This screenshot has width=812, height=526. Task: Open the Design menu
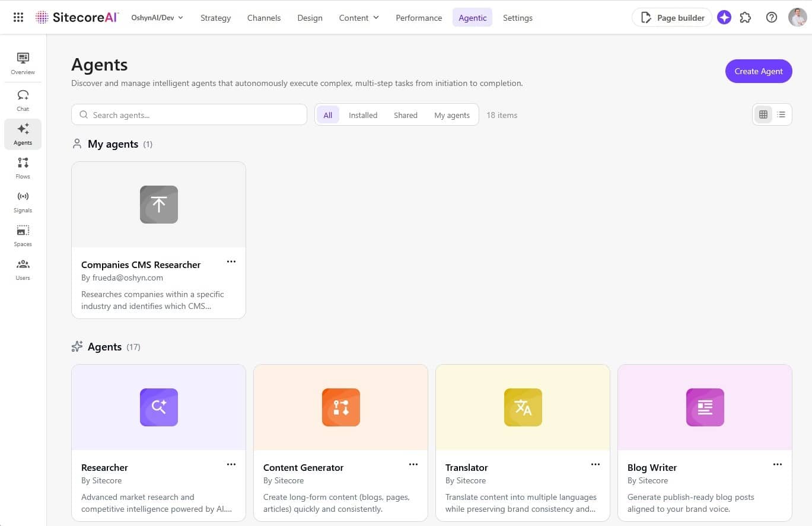click(x=310, y=18)
